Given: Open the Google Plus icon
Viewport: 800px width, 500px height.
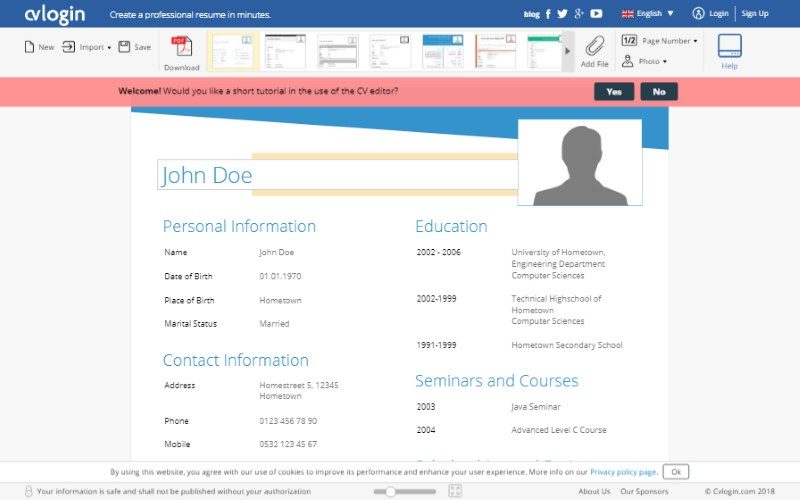Looking at the screenshot, I should pos(579,14).
